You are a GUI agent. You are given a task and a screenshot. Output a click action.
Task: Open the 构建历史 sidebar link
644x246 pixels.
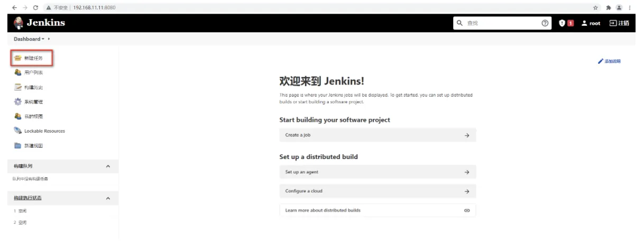click(33, 87)
